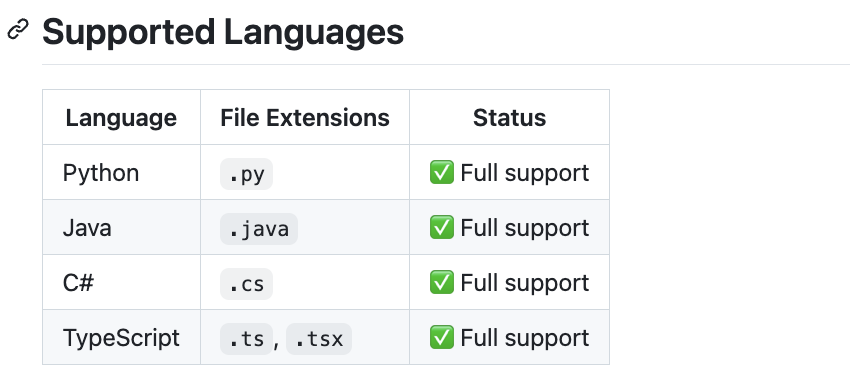Click the .java extension code tag
Viewport: 850px width, 372px height.
259,229
